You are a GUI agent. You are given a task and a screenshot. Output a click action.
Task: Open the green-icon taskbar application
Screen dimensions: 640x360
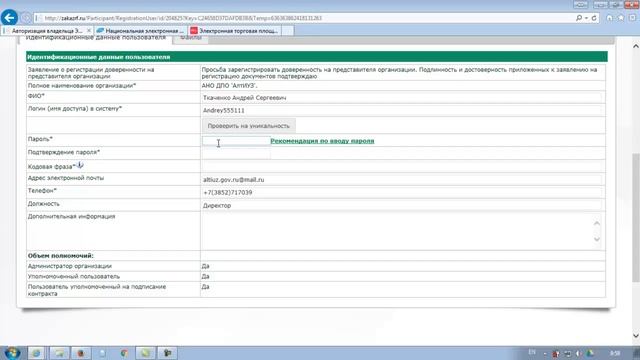coord(146,353)
